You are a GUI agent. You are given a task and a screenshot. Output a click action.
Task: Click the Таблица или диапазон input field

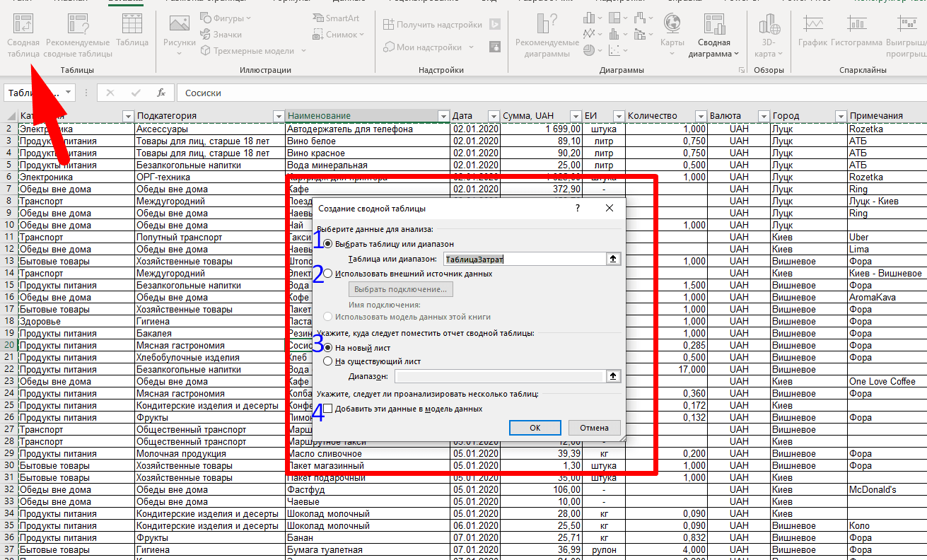click(524, 259)
